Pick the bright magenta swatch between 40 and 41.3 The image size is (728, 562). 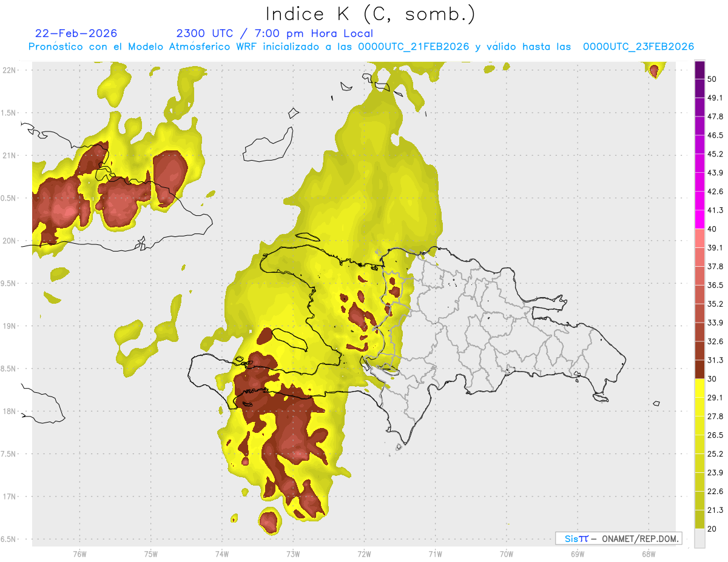point(699,219)
